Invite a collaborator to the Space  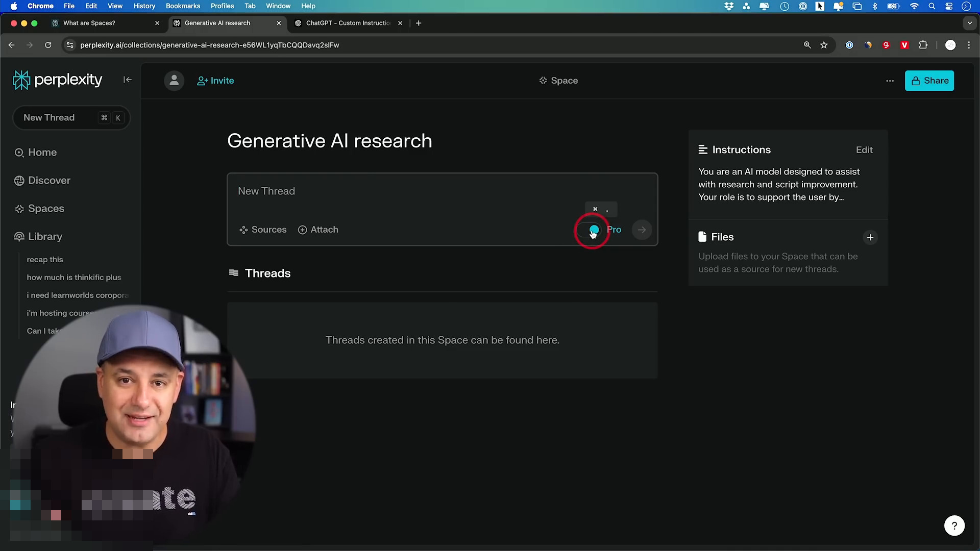pyautogui.click(x=215, y=81)
